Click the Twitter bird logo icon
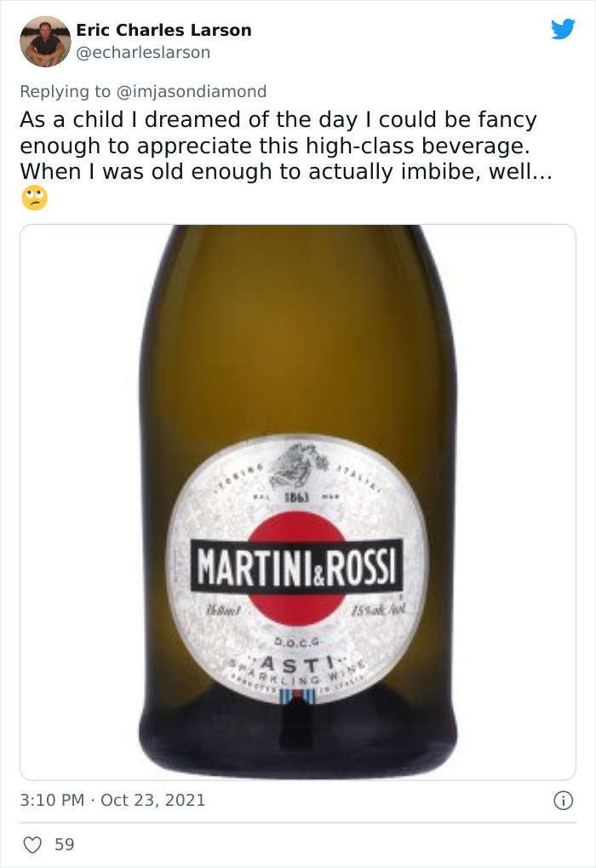Screen dimensions: 596x868 click(x=564, y=27)
